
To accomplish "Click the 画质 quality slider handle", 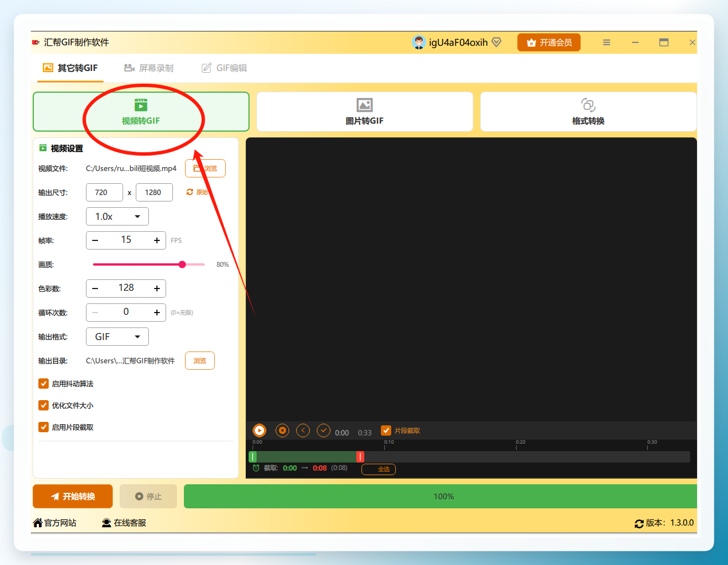I will pyautogui.click(x=182, y=264).
